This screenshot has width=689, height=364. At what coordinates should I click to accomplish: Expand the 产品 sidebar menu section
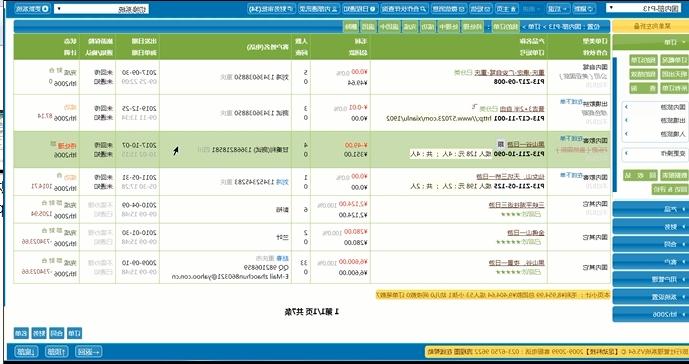coord(651,209)
